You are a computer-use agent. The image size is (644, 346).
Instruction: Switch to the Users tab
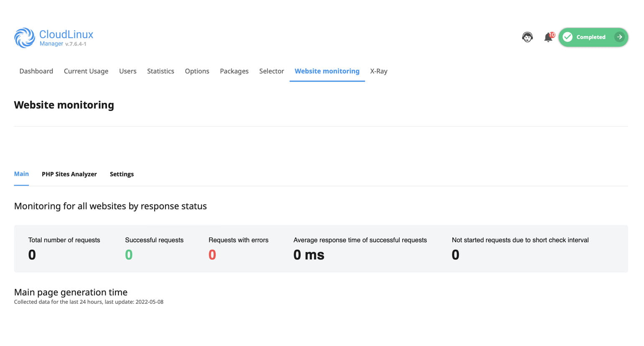tap(127, 71)
